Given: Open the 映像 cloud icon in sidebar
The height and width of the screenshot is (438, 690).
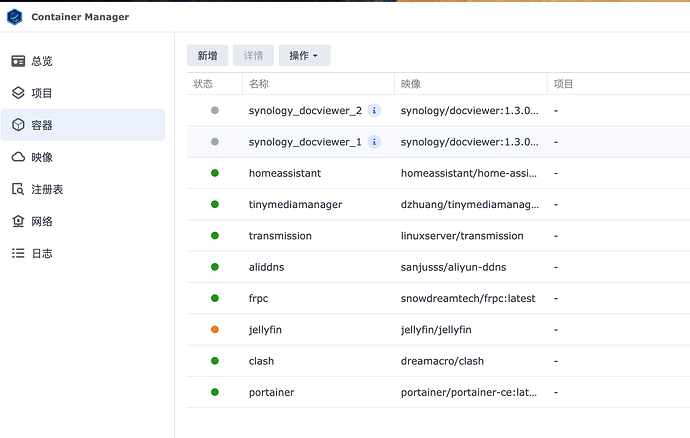Looking at the screenshot, I should 18,157.
